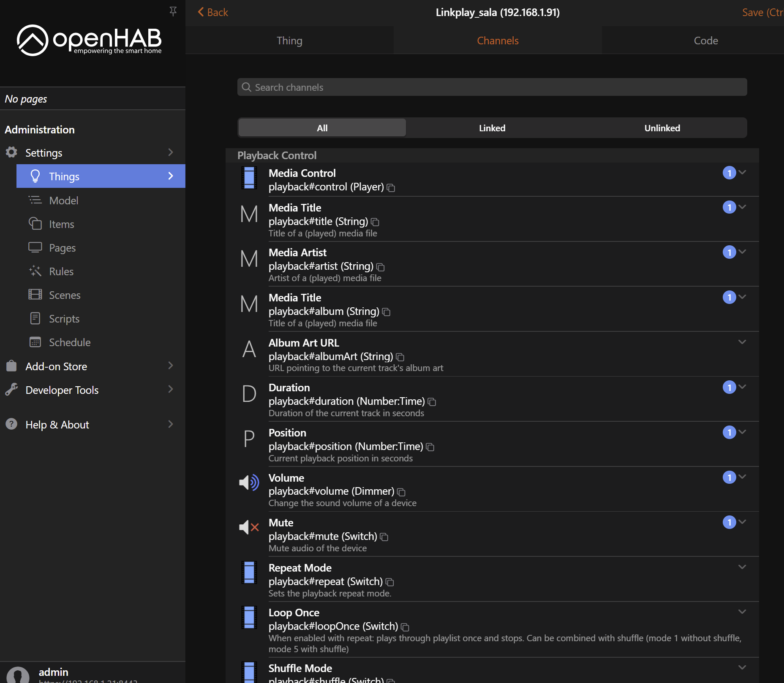Copy the playback#control channel ID

coord(391,188)
